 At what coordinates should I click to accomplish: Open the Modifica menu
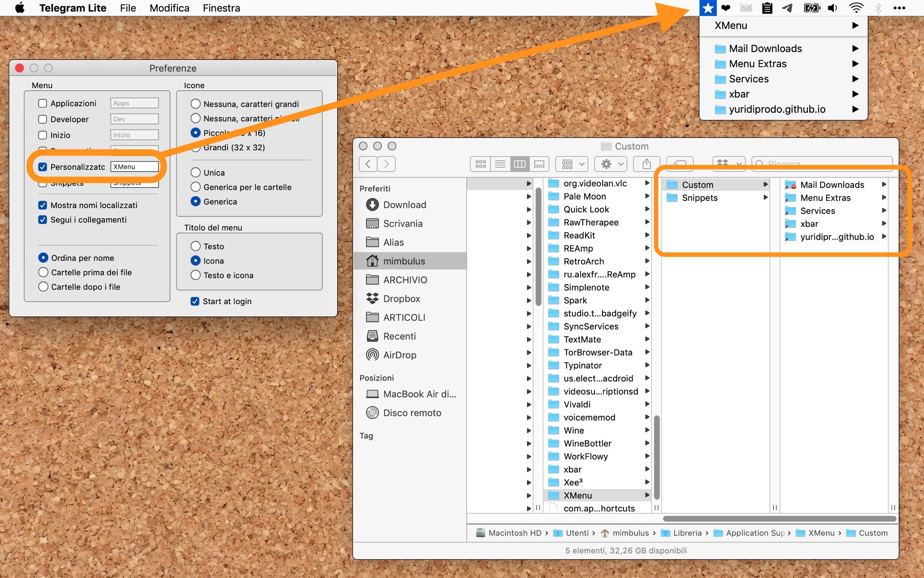tap(169, 8)
